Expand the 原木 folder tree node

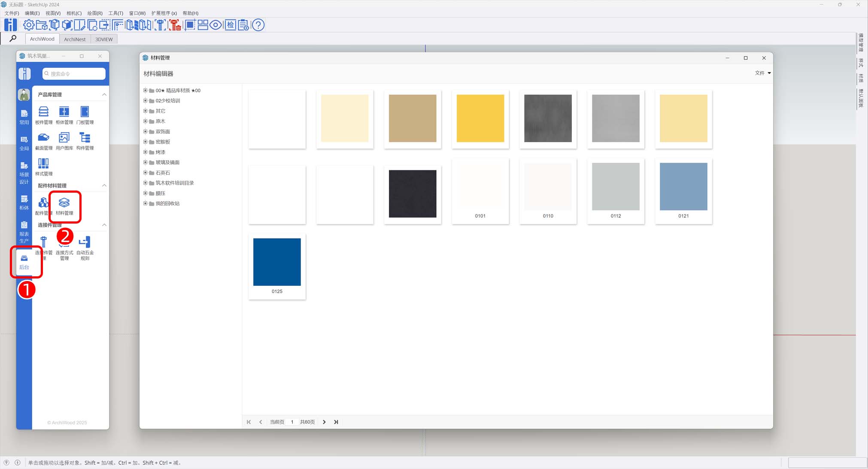point(145,121)
